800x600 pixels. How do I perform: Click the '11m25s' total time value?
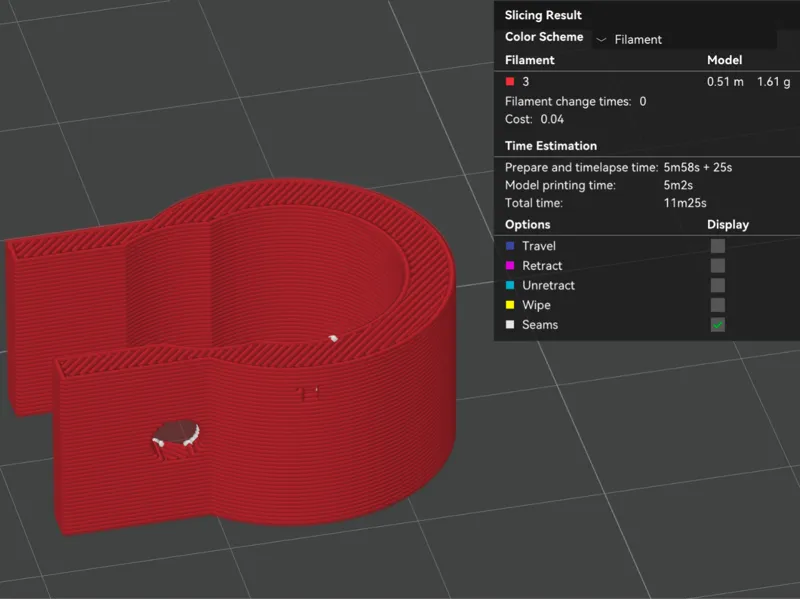coord(685,203)
